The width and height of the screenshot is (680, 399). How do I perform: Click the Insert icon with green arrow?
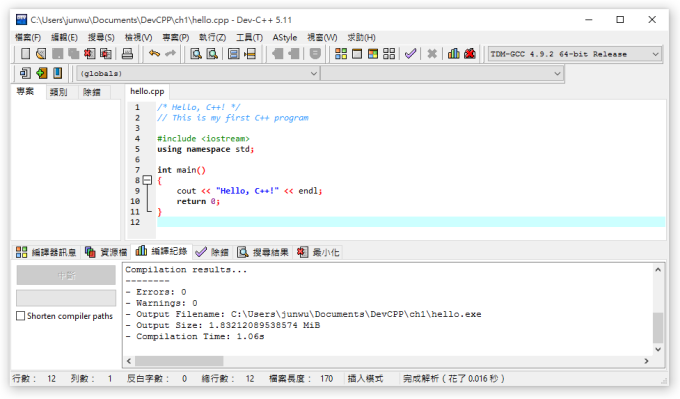[x=41, y=73]
